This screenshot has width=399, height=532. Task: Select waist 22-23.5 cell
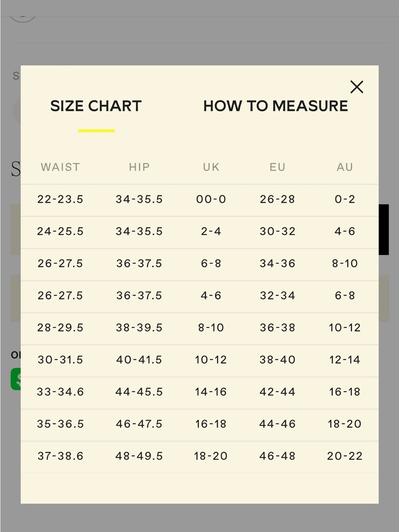coord(60,199)
